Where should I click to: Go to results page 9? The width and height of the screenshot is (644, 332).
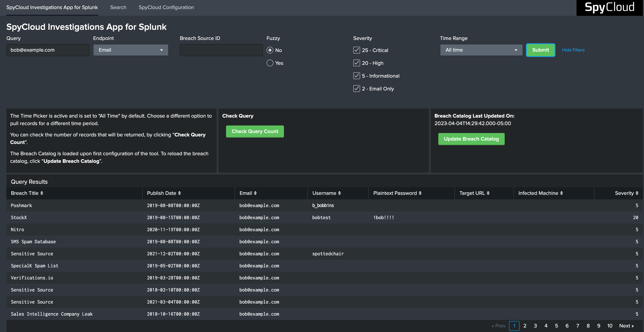599,326
